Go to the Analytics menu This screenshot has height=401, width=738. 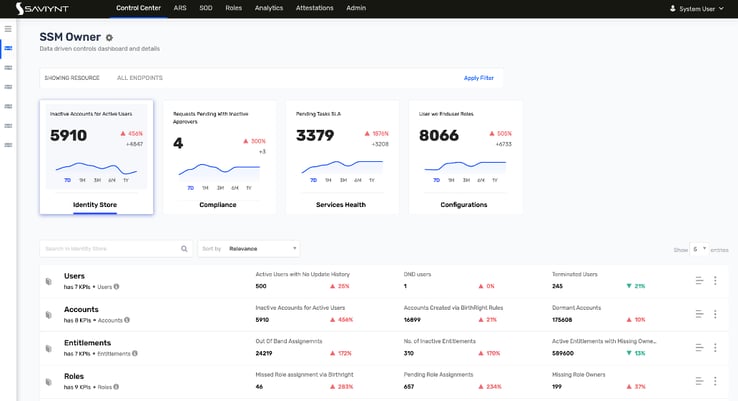269,8
